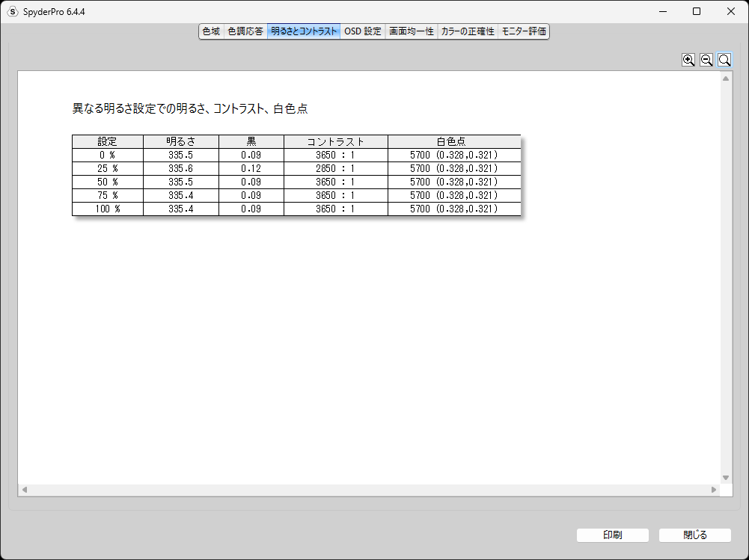Click the コントラスト column header

click(336, 142)
